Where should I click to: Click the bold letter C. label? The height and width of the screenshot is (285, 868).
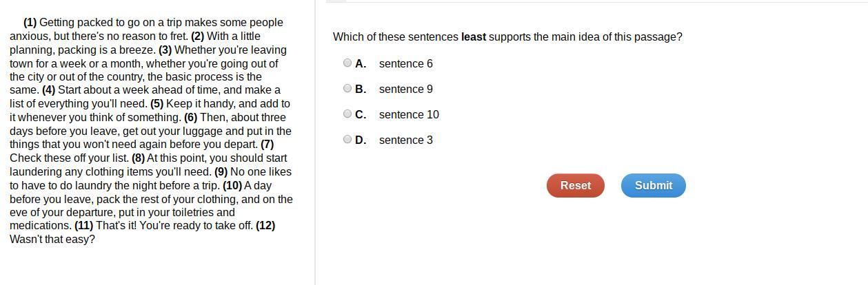coord(361,115)
